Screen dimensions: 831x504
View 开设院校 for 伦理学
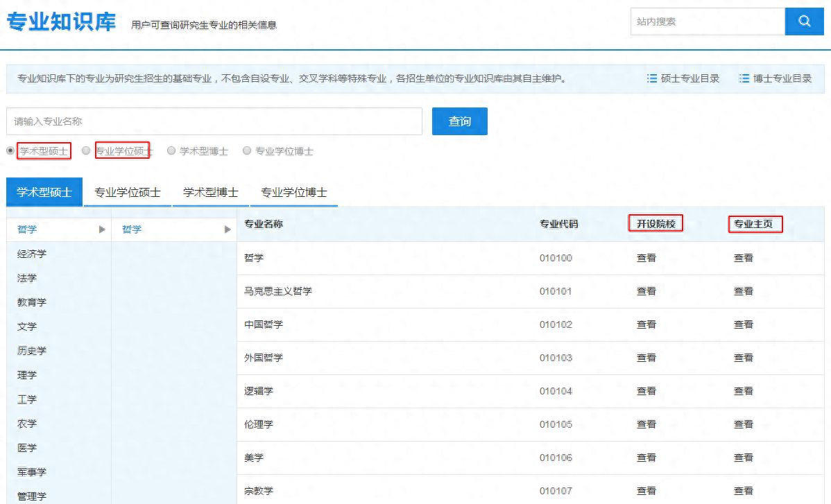coord(646,424)
